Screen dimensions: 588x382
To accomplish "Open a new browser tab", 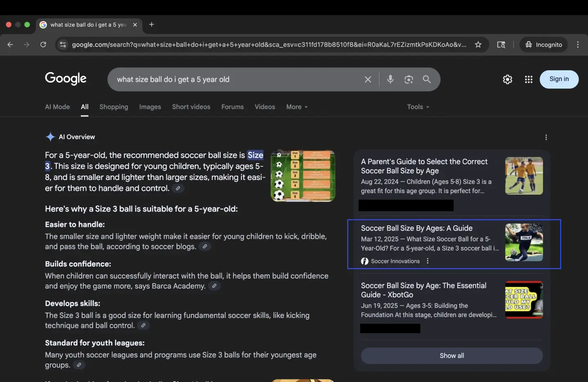I will click(151, 24).
